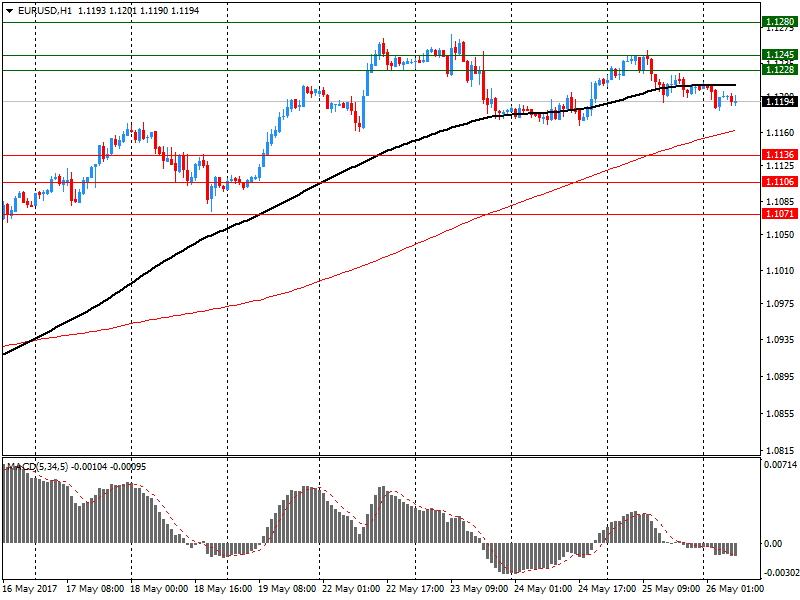
Task: Click the 1.1085 price scale value
Action: (x=780, y=202)
